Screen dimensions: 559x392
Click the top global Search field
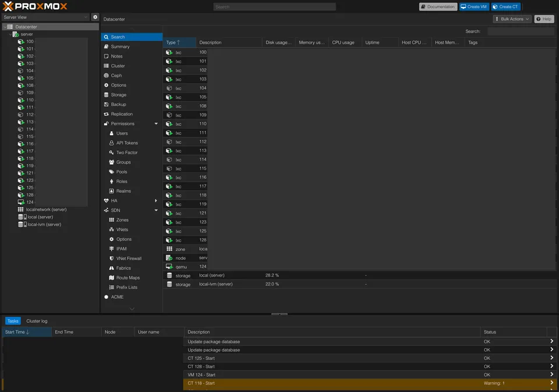coord(274,7)
